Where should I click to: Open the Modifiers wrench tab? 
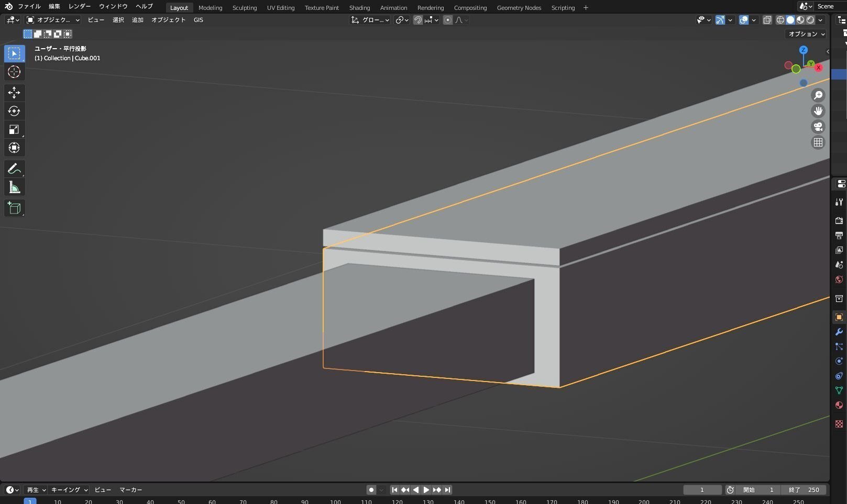[x=839, y=332]
